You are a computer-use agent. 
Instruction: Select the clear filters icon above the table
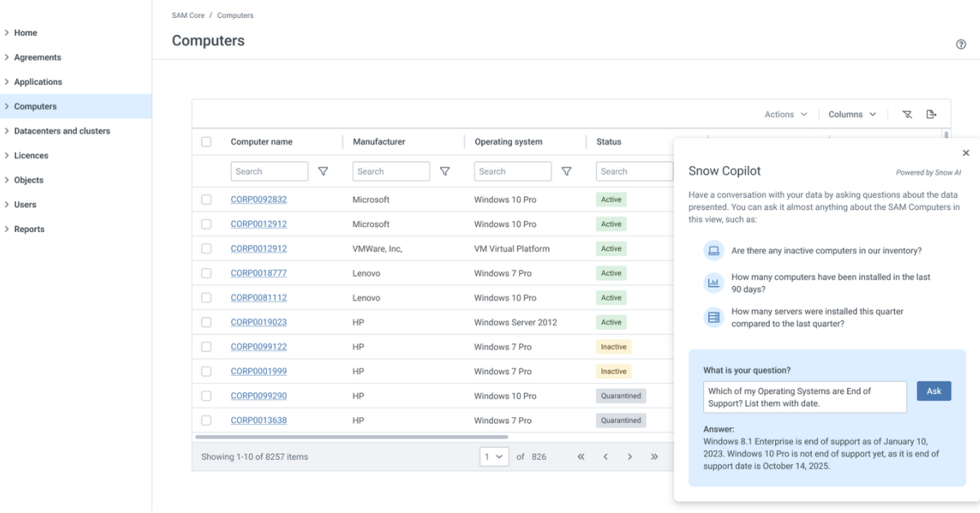coord(906,114)
